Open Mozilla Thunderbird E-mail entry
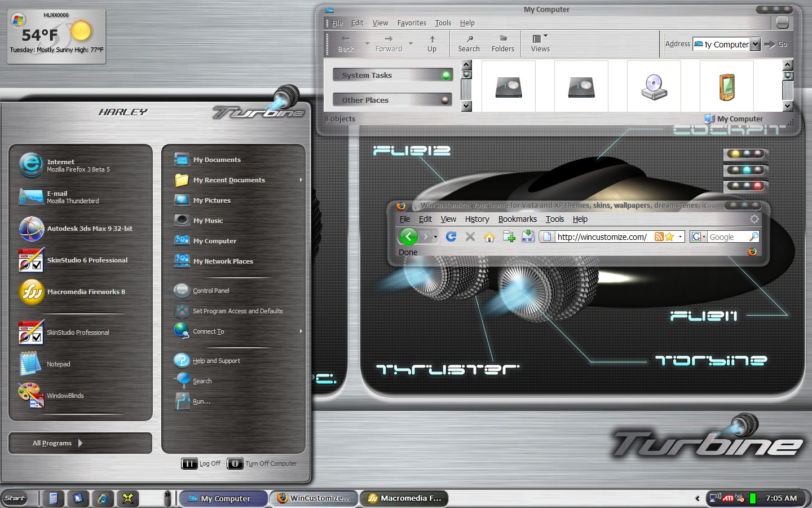The height and width of the screenshot is (508, 812). pyautogui.click(x=81, y=197)
